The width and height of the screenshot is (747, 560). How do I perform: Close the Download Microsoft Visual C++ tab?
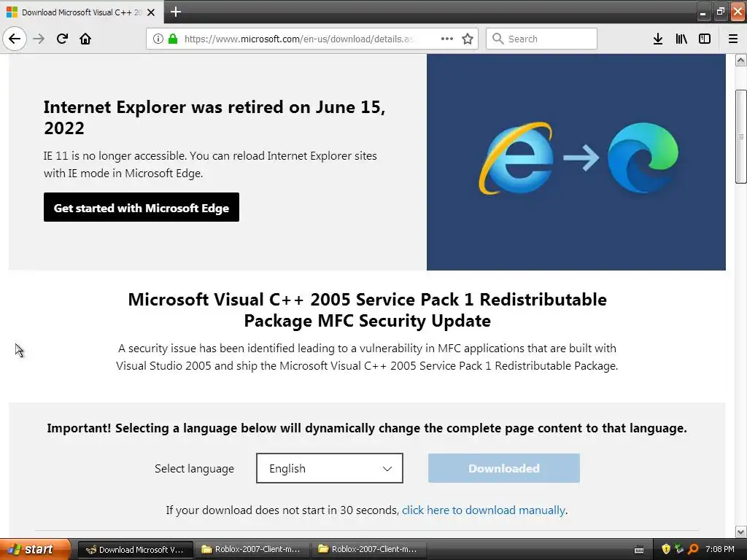click(x=151, y=12)
